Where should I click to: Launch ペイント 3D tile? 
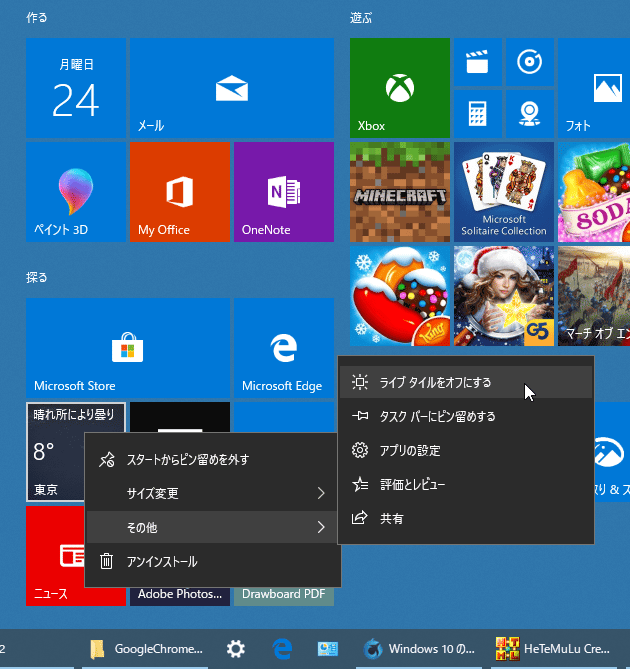click(76, 192)
